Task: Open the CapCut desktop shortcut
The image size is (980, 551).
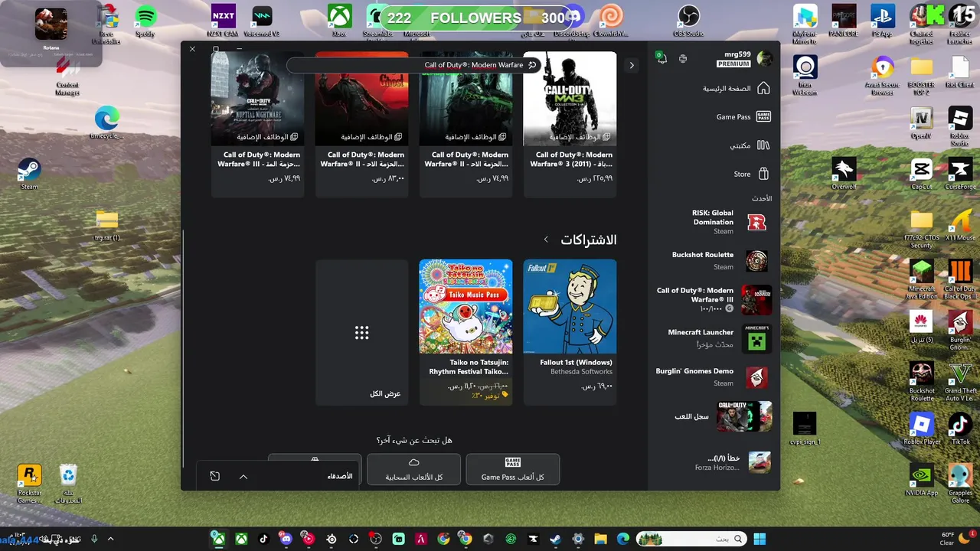Action: click(921, 174)
